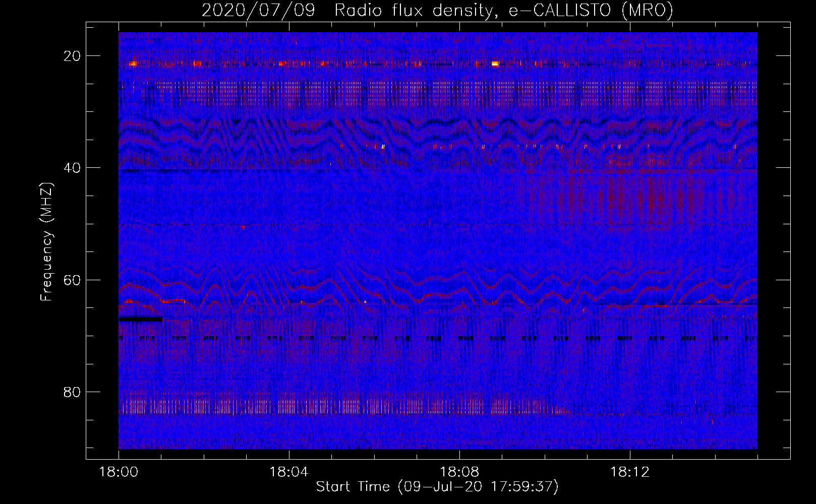
Task: Click the bright yellow burst near 18:09 at 21 MHz
Action: (x=495, y=64)
